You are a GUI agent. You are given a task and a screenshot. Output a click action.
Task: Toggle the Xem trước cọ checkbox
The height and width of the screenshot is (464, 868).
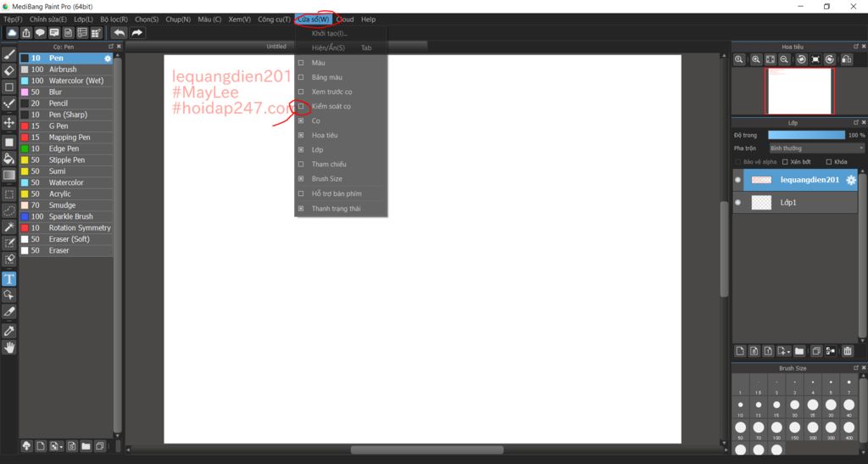click(301, 92)
